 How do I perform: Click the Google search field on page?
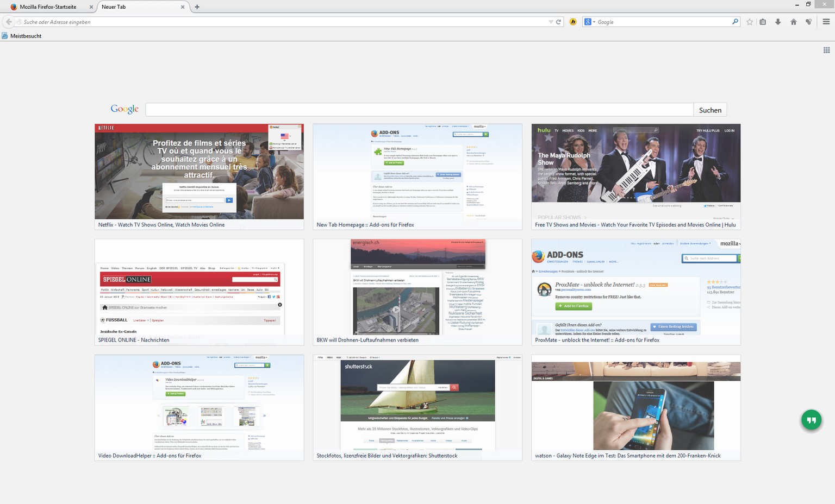419,110
